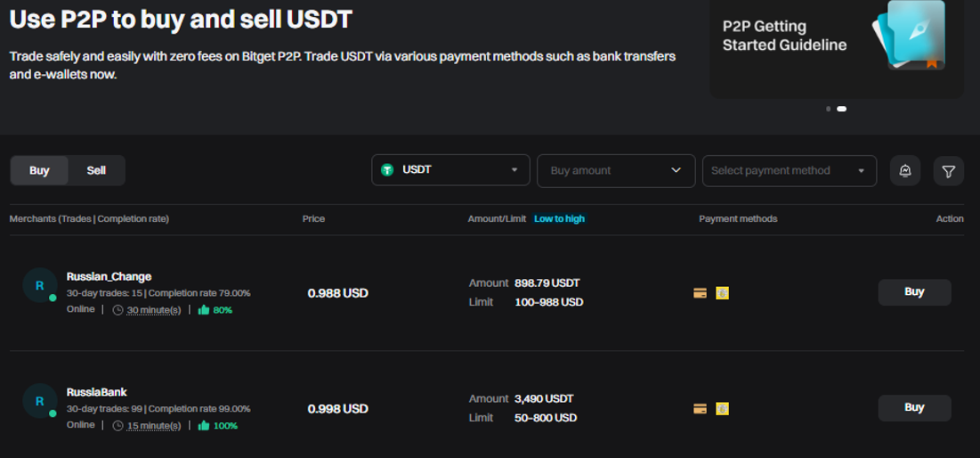Select the Buy toggle
Viewport: 980px width, 458px height.
tap(39, 170)
